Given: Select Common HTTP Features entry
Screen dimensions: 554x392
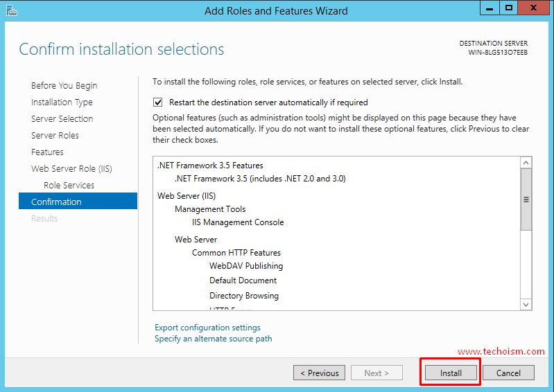Looking at the screenshot, I should click(x=236, y=253).
